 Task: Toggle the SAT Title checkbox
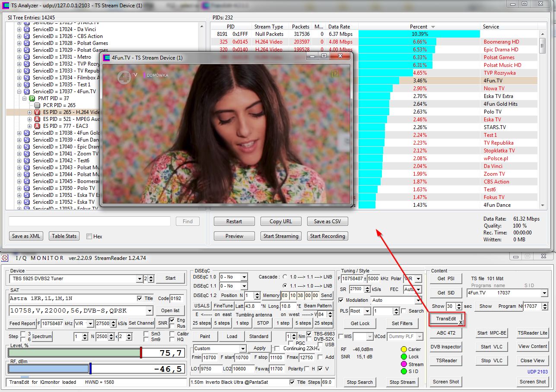[x=140, y=298]
